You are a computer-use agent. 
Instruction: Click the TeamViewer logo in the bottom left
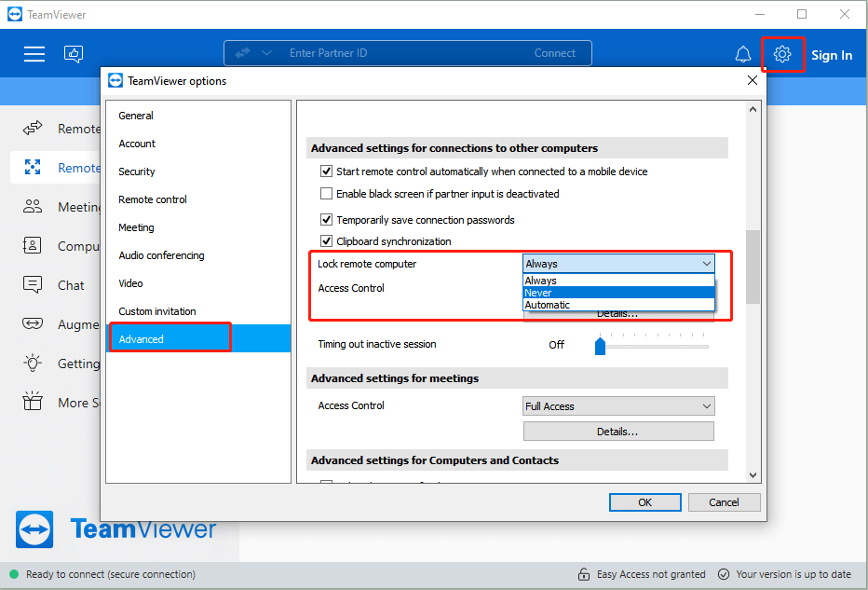pyautogui.click(x=34, y=529)
